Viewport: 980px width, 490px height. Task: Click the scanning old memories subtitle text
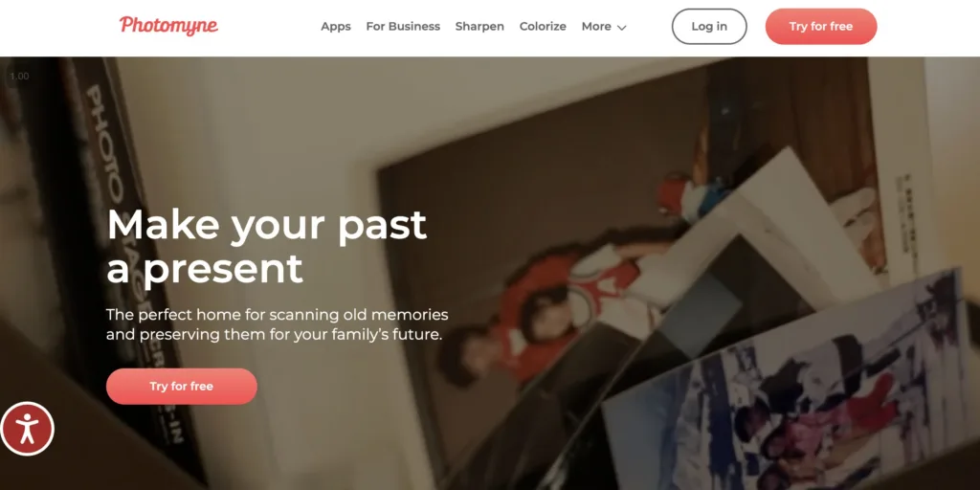(277, 324)
